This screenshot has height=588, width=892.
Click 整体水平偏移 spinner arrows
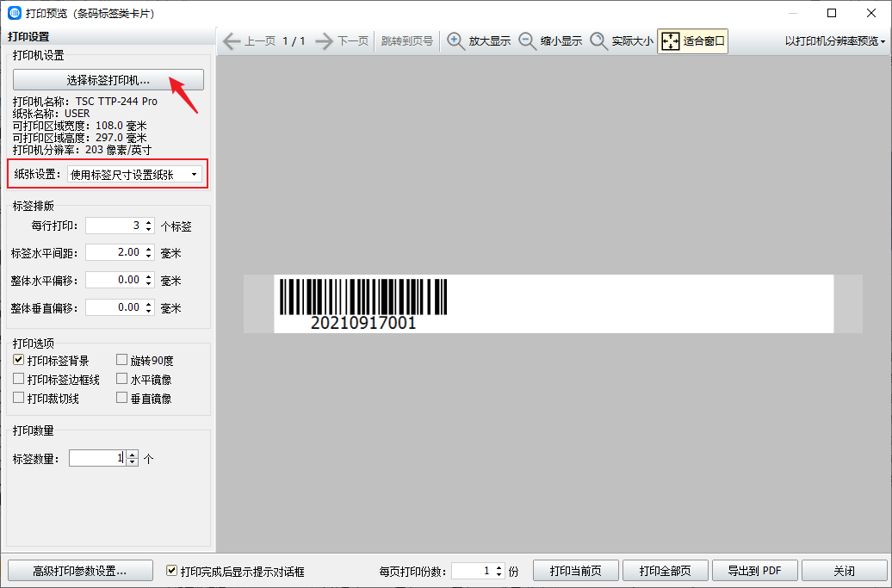pyautogui.click(x=148, y=280)
